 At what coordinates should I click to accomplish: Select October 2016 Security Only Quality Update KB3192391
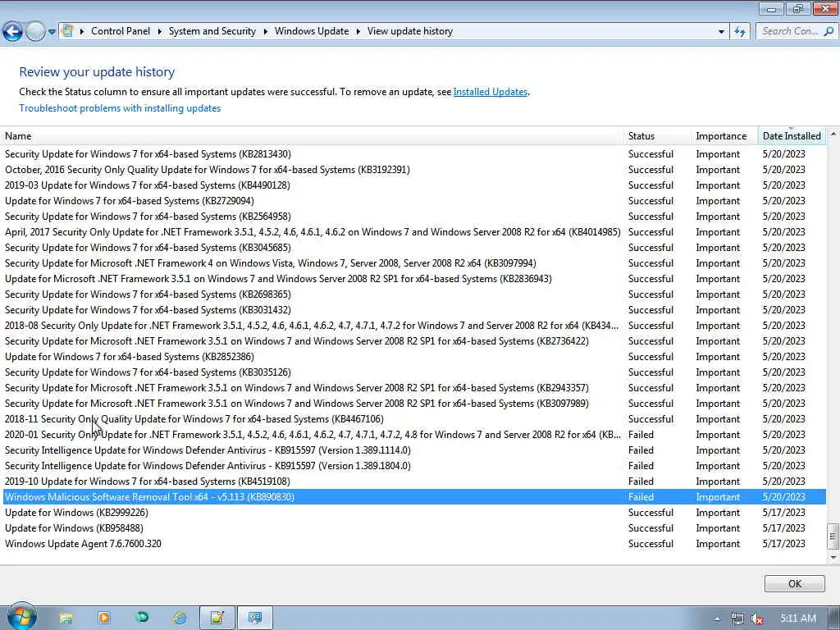[x=414, y=169]
